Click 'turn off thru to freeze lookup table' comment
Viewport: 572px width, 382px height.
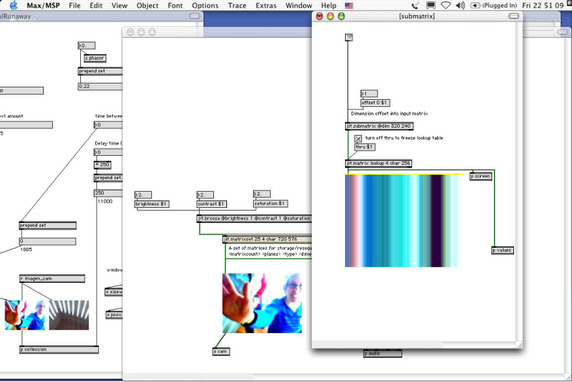coord(404,138)
